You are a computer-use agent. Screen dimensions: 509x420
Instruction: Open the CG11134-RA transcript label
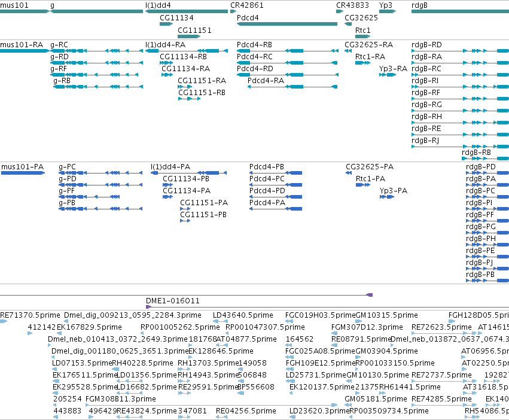[x=185, y=69]
